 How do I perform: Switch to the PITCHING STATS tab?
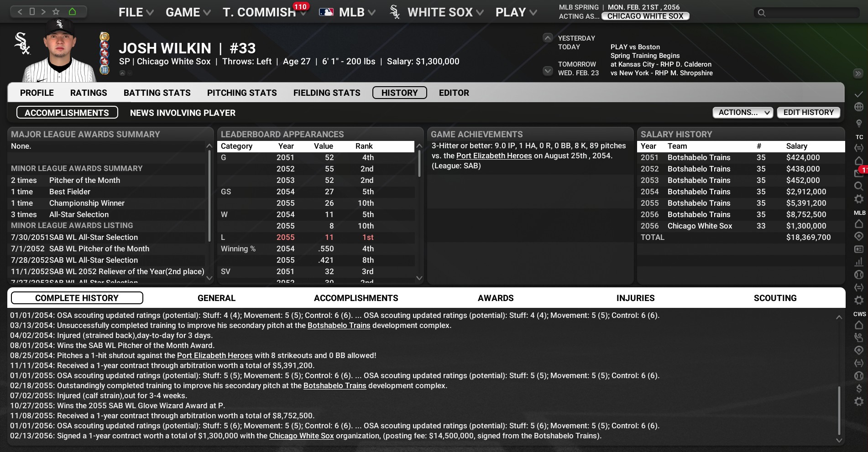(242, 93)
